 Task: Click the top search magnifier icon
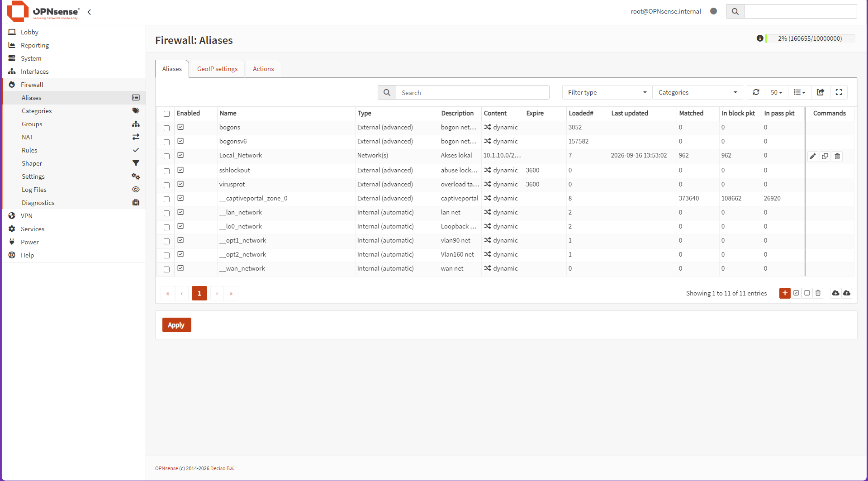[735, 11]
